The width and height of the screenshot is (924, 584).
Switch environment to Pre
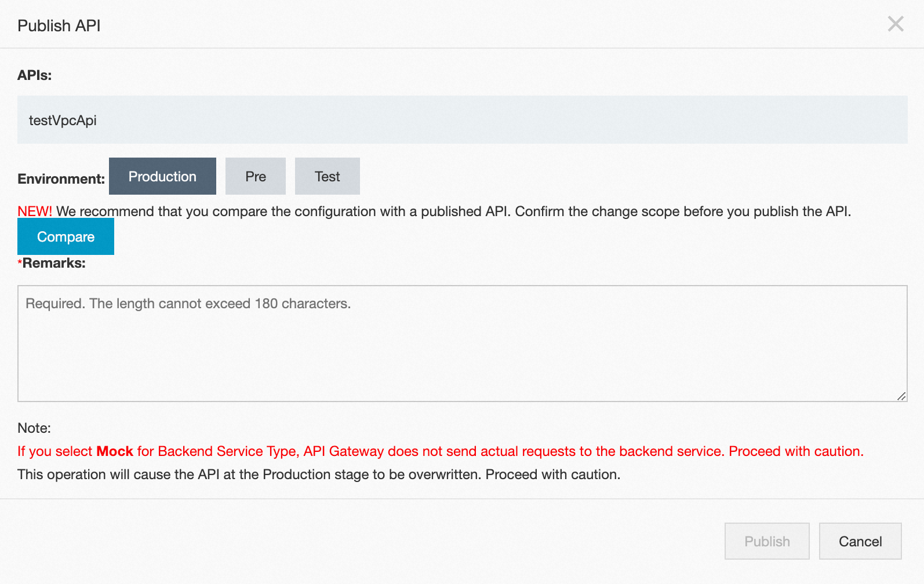(x=256, y=177)
